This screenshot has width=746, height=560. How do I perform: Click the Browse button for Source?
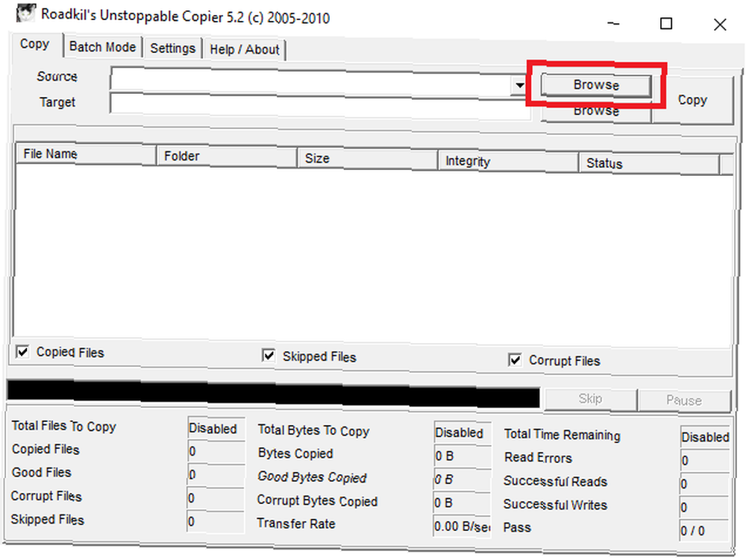pyautogui.click(x=596, y=85)
